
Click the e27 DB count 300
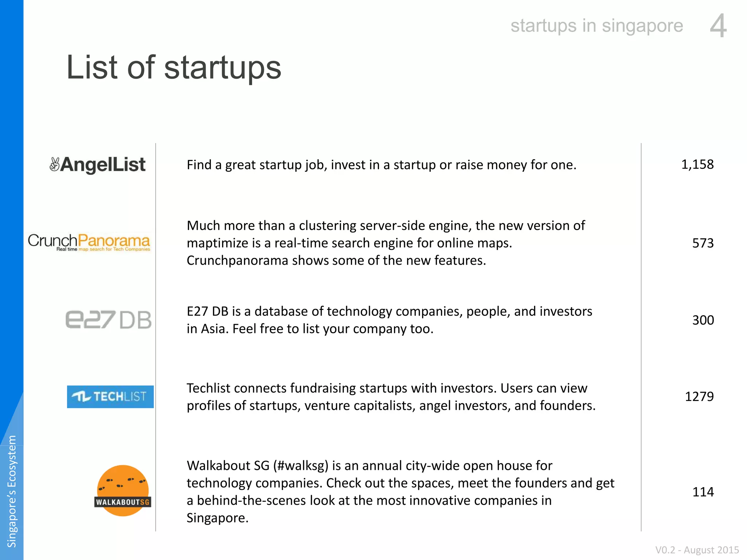tap(703, 320)
